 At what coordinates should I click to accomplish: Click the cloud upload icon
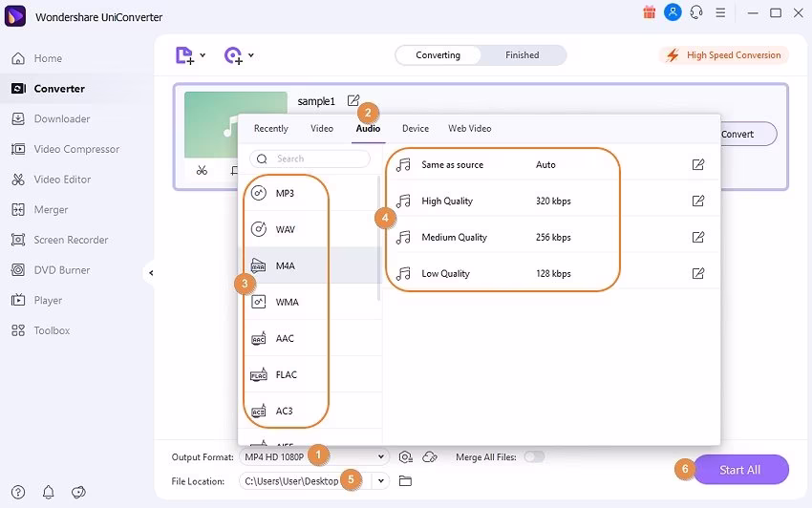[430, 457]
